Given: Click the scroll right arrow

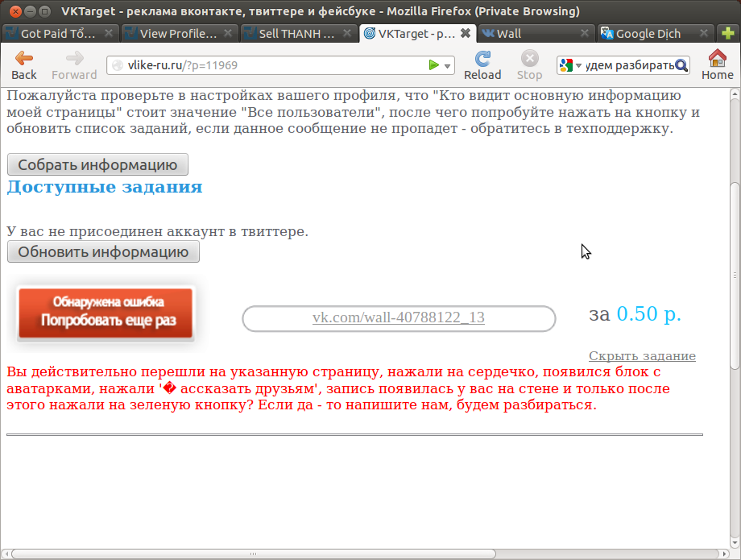Looking at the screenshot, I should point(724,554).
